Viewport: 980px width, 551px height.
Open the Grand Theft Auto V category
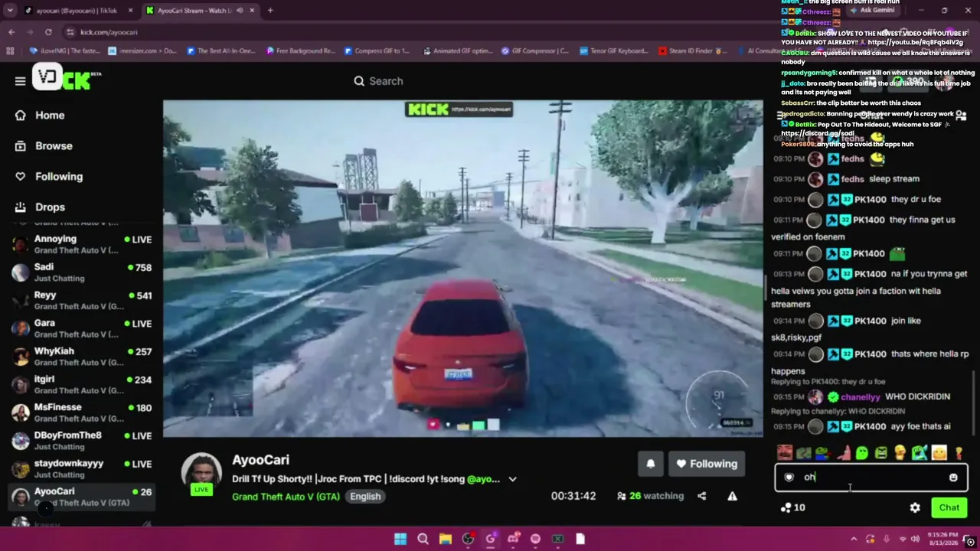pos(285,496)
